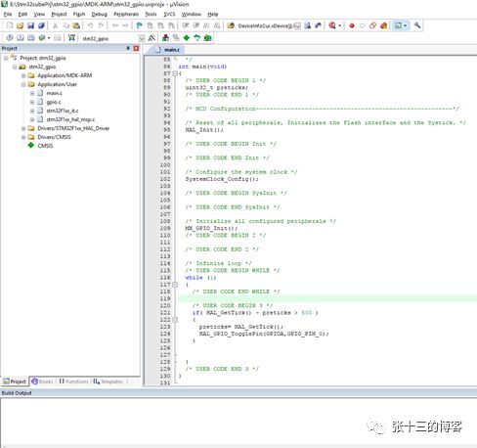Click the Find in Files icon
Image resolution: width=477 pixels, height=448 pixels.
(x=231, y=25)
